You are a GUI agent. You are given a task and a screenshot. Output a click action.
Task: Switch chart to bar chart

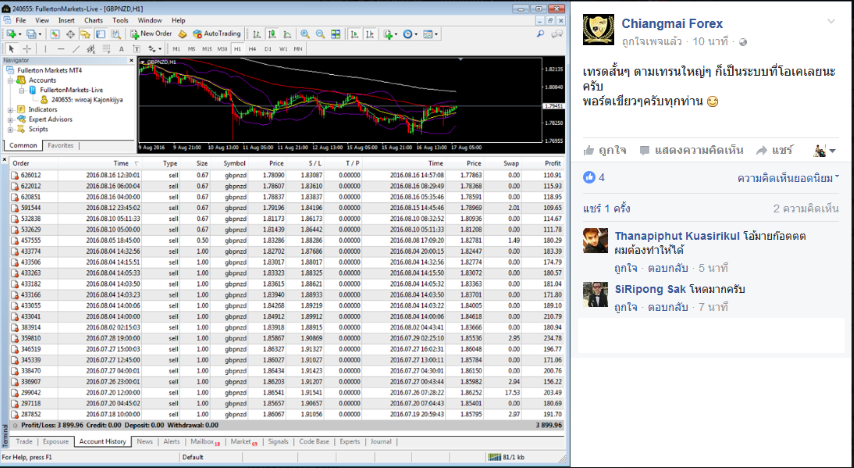(257, 34)
